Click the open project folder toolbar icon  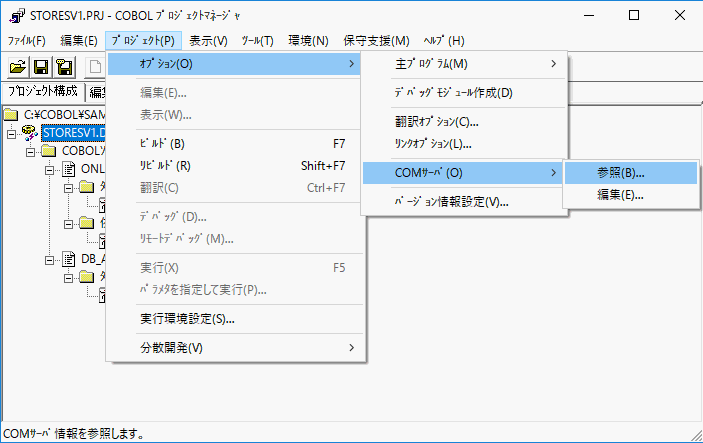18,68
